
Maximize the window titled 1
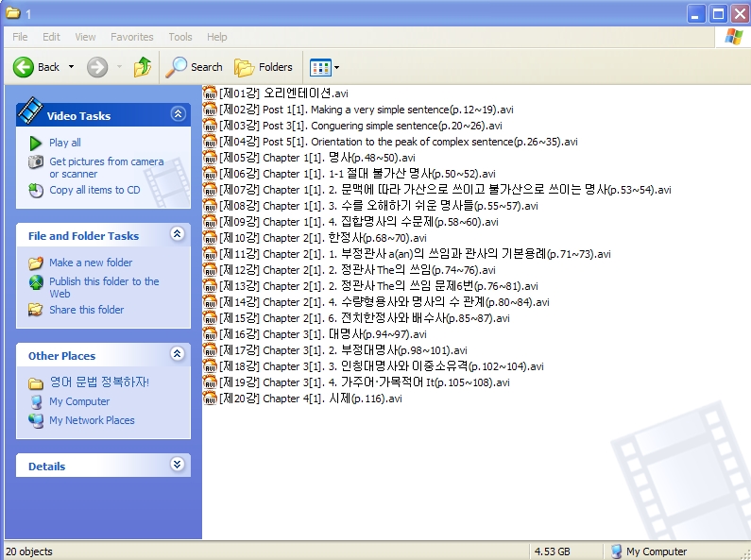point(719,14)
